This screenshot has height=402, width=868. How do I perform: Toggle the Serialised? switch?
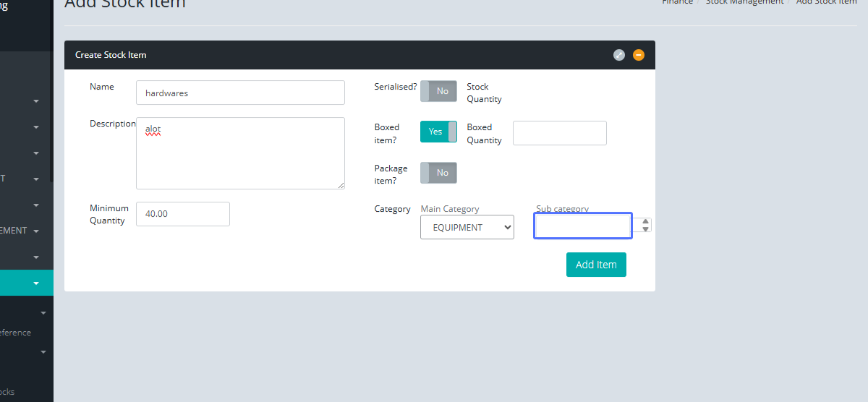pos(438,91)
